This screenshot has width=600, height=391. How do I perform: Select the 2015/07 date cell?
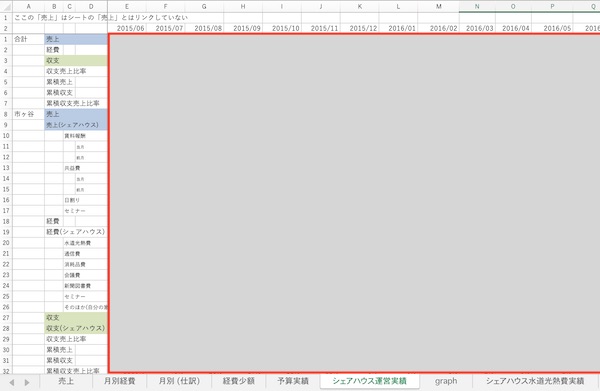pyautogui.click(x=166, y=28)
